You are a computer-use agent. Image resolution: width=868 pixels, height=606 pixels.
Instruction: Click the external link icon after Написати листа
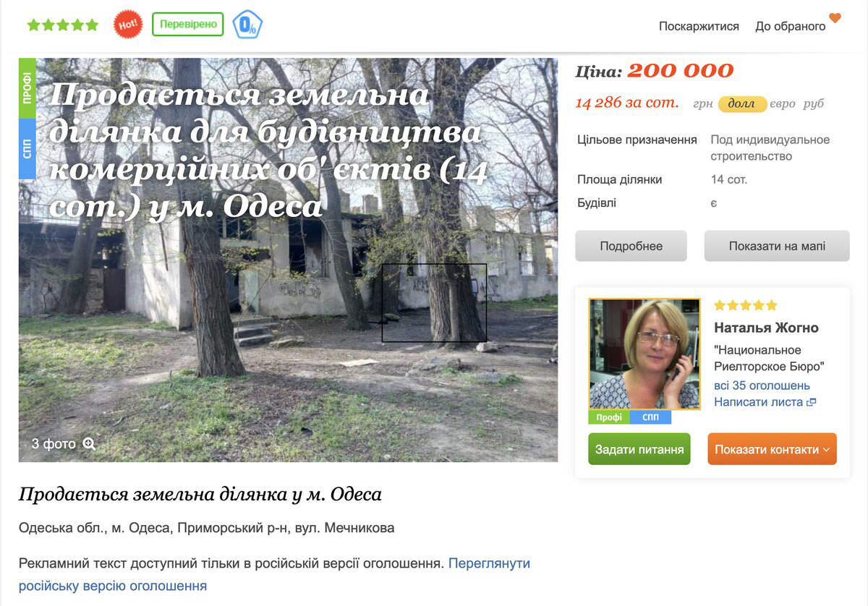[x=812, y=402]
